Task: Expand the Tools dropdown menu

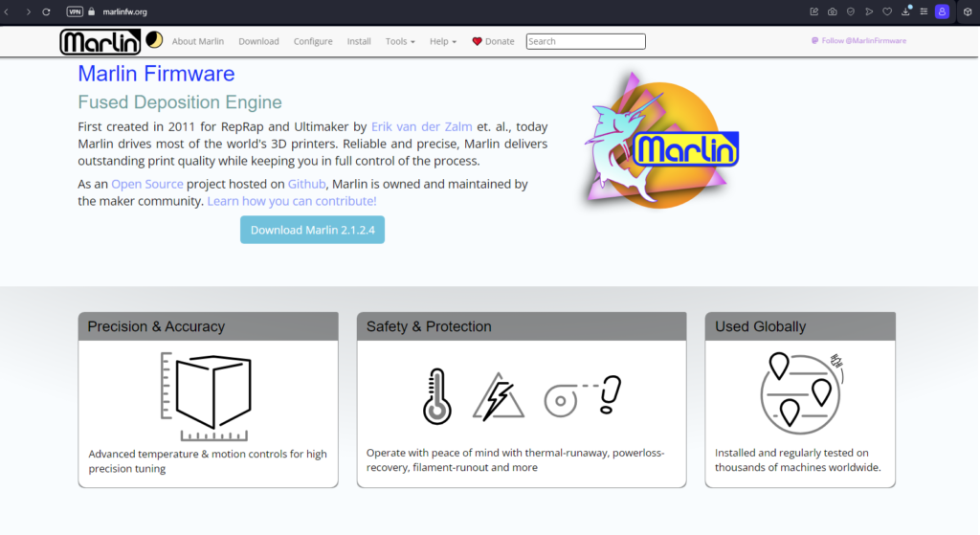Action: pos(400,41)
